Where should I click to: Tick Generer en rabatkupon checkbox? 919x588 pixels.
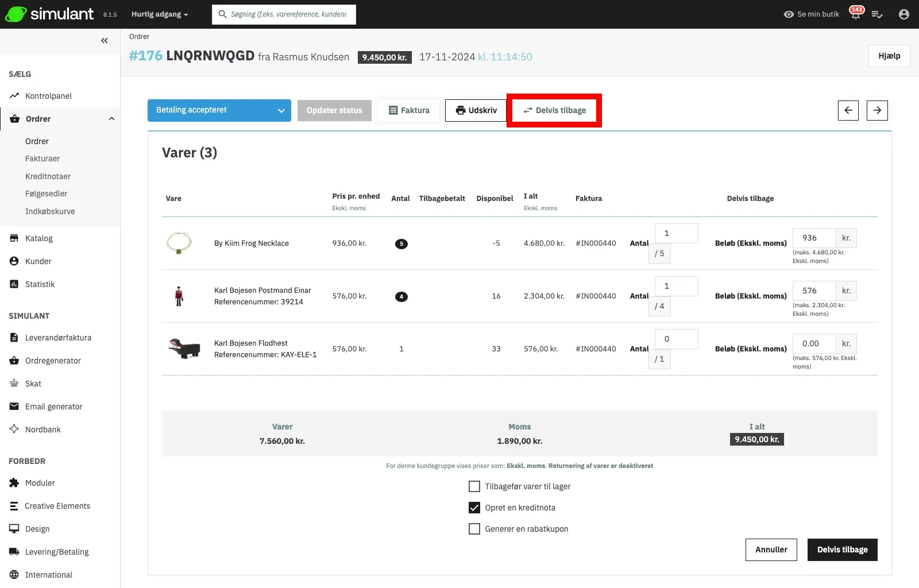(474, 529)
